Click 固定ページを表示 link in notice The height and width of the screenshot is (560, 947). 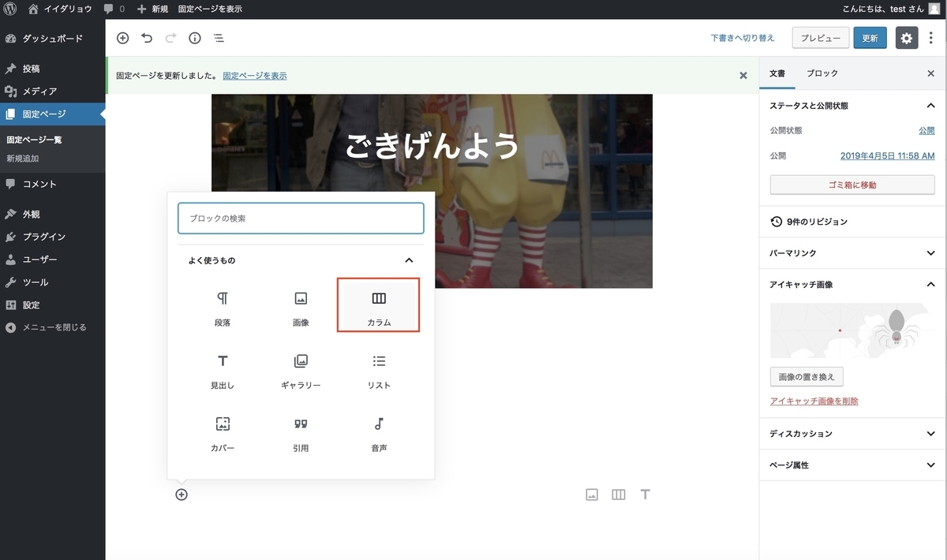(255, 76)
